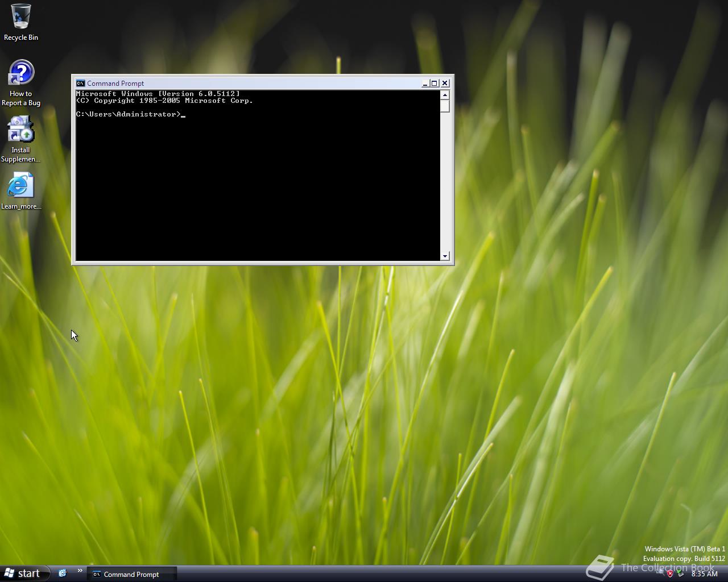The height and width of the screenshot is (582, 728).
Task: Select the How to Report a Bug shortcut
Action: [21, 84]
